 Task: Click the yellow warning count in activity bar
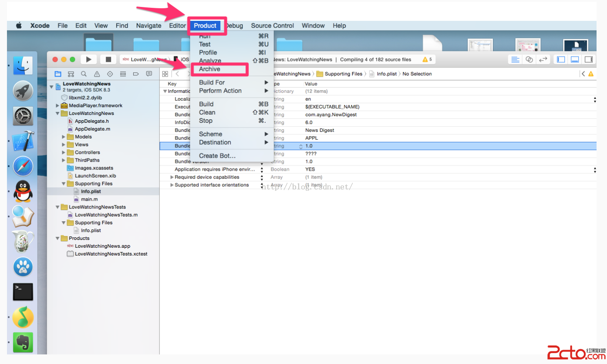click(x=427, y=60)
